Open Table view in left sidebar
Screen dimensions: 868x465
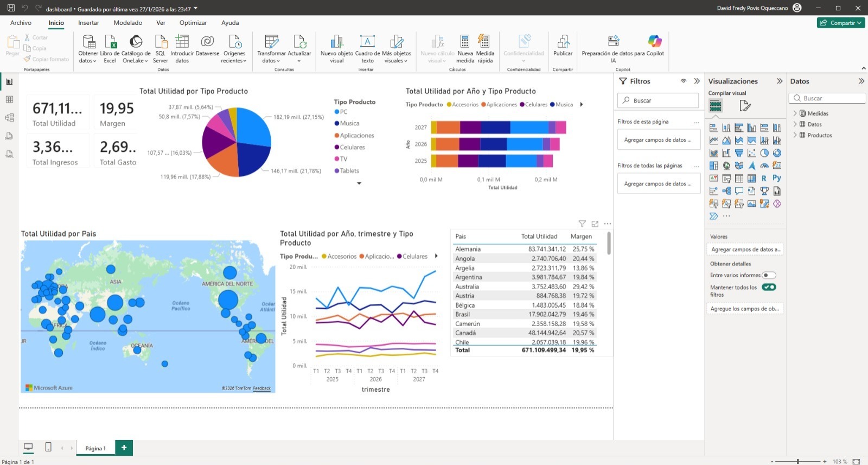coord(9,99)
